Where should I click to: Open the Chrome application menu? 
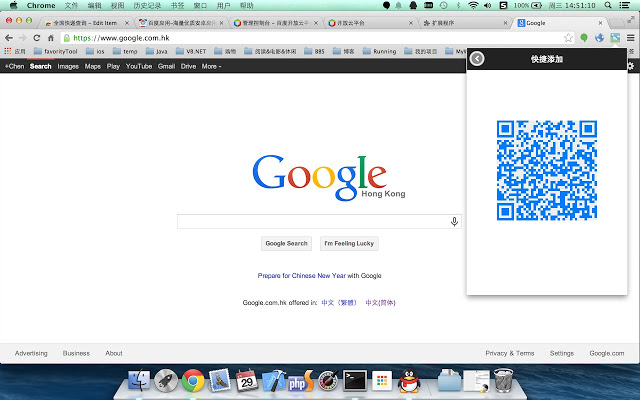click(x=41, y=5)
